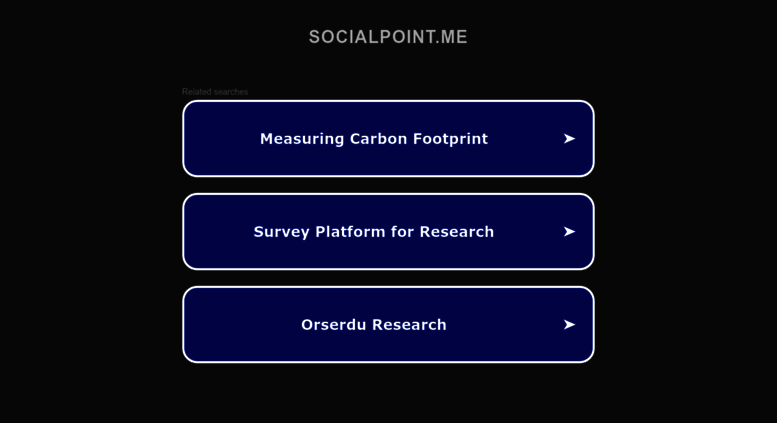Follow the second related search about surveys
Screen dimensions: 777x423
(388, 232)
